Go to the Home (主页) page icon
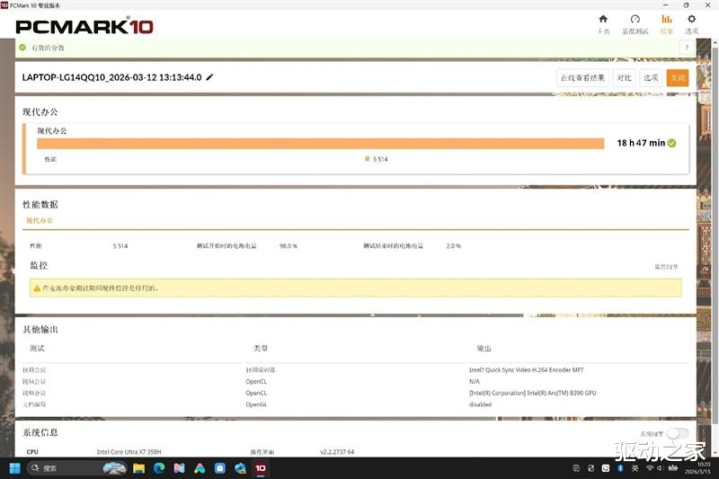The height and width of the screenshot is (479, 719). pyautogui.click(x=603, y=19)
